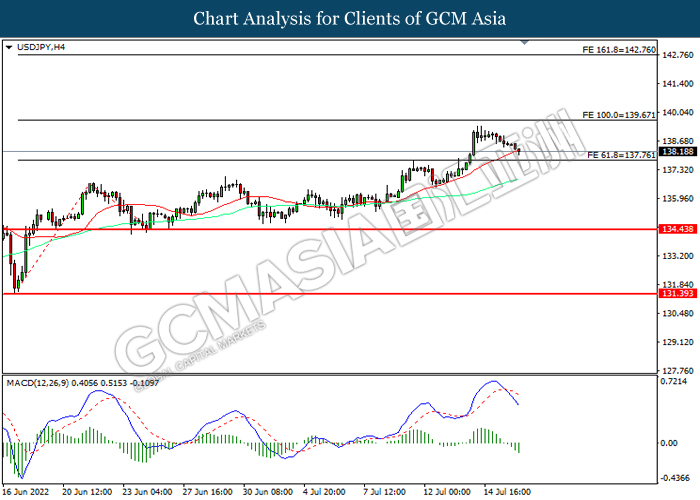700x500 pixels.
Task: Click the time axis label 16 Jun 2022
Action: click(x=26, y=492)
